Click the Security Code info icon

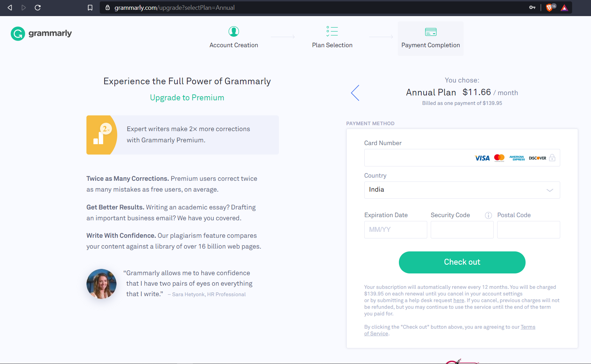coord(488,215)
